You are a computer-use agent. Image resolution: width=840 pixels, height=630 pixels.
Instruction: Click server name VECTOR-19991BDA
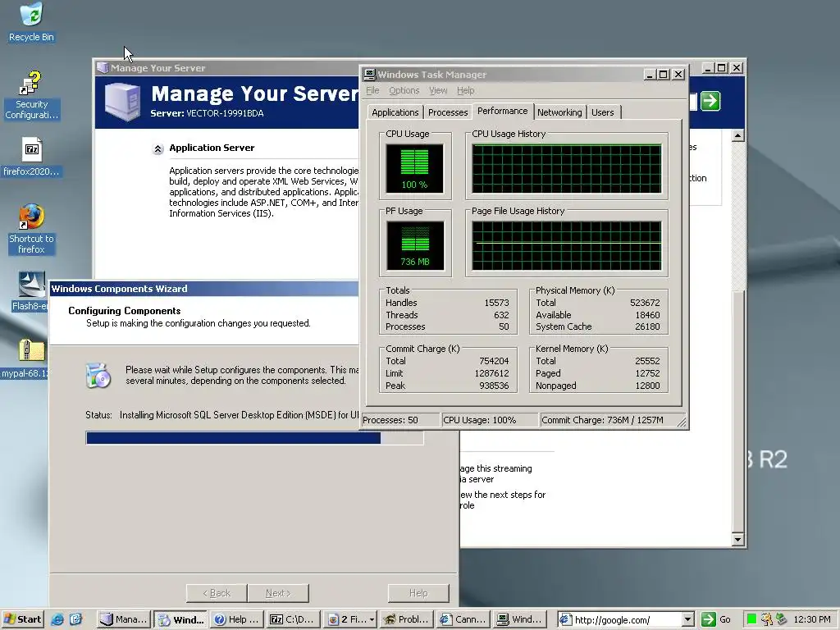tap(225, 113)
